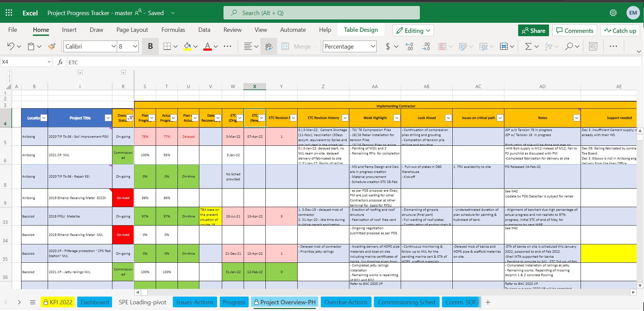Click the AutoSum sigma icon
Image resolution: width=644 pixels, height=311 pixels.
[x=528, y=46]
